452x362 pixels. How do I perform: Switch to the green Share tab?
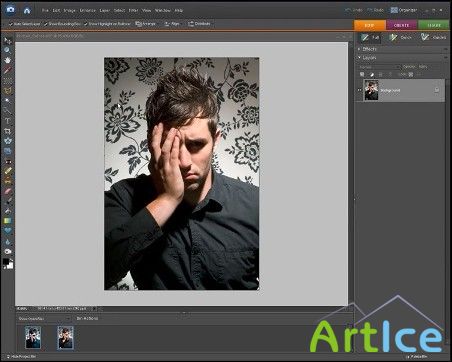[434, 25]
